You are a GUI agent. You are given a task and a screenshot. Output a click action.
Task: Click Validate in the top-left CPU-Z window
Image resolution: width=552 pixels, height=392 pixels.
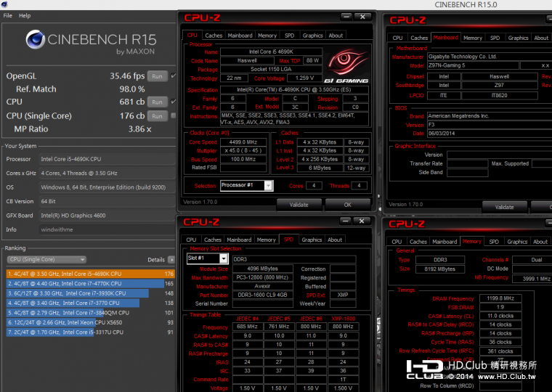point(299,205)
